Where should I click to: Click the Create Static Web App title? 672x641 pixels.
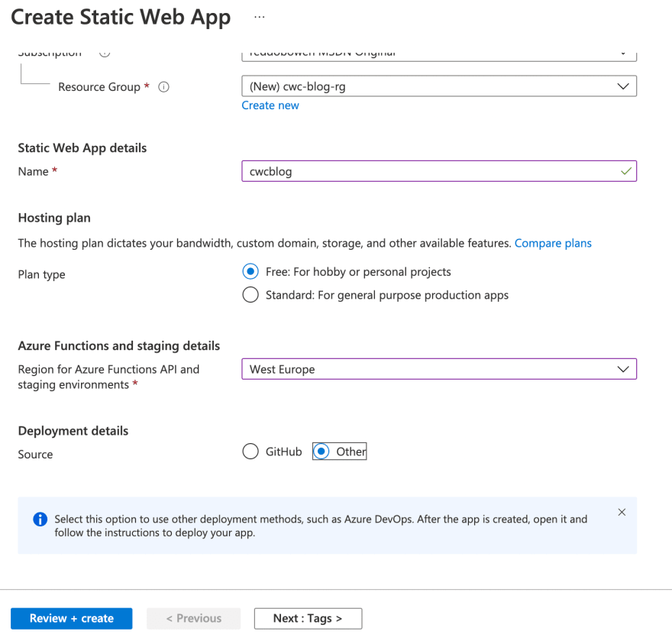coord(121,18)
